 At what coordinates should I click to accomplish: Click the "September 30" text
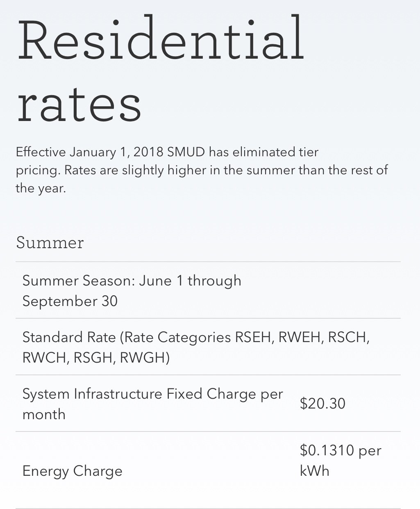click(70, 301)
